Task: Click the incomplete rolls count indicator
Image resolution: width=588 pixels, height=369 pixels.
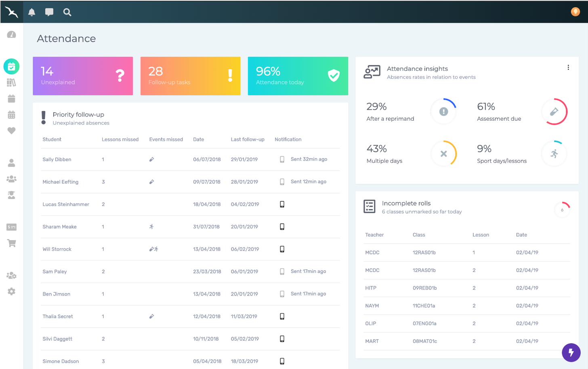Action: pos(562,210)
